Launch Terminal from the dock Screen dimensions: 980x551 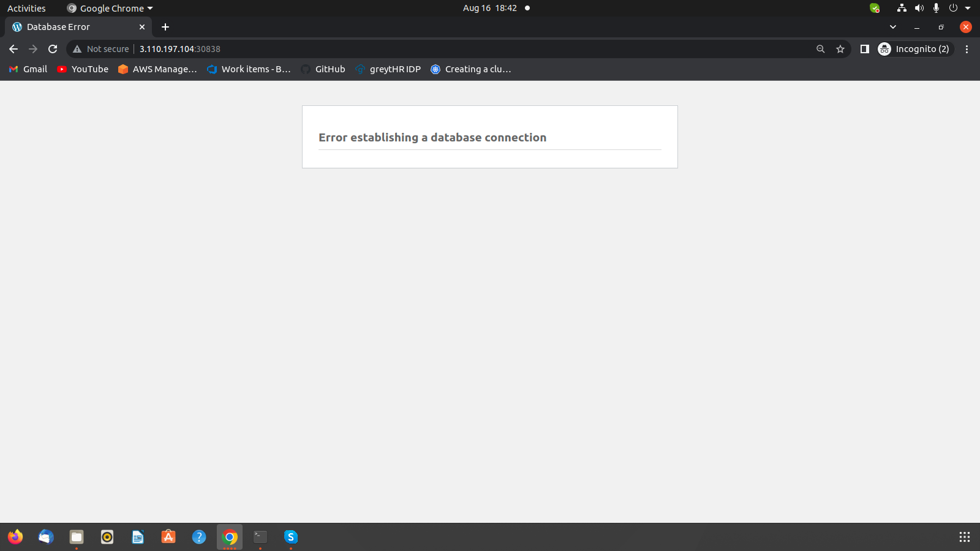click(x=260, y=537)
